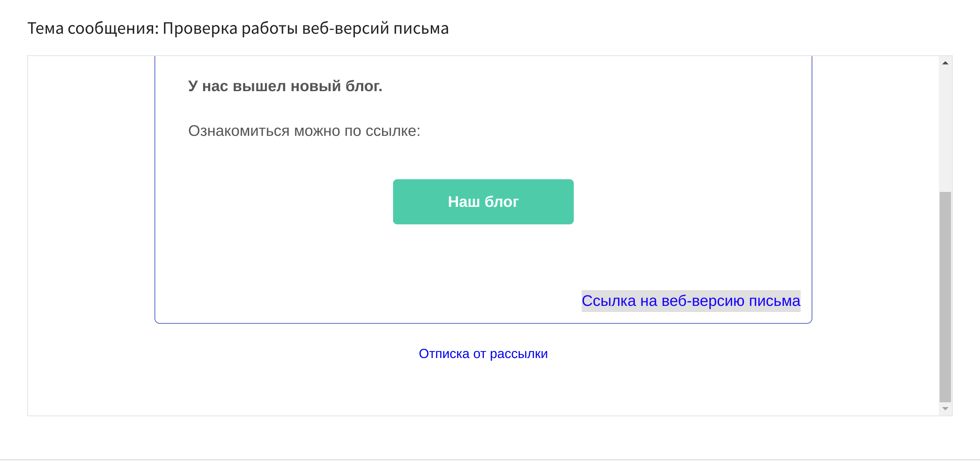Click the vertical scrollbar thumb
Viewport: 980px width, 461px height.
coord(945,297)
